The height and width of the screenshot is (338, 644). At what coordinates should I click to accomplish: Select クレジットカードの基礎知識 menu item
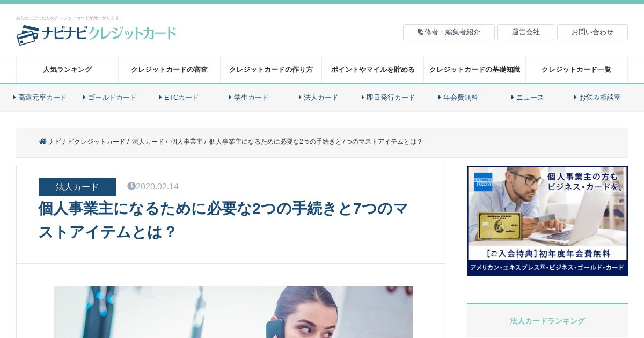(x=474, y=70)
